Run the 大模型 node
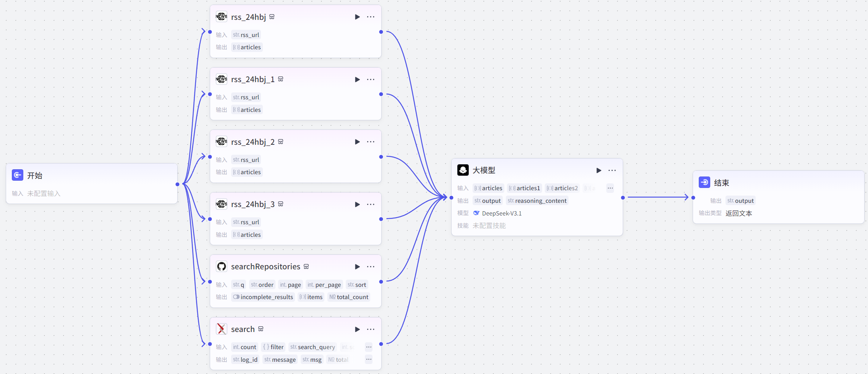Screen dimensions: 868x374 [x=599, y=170]
